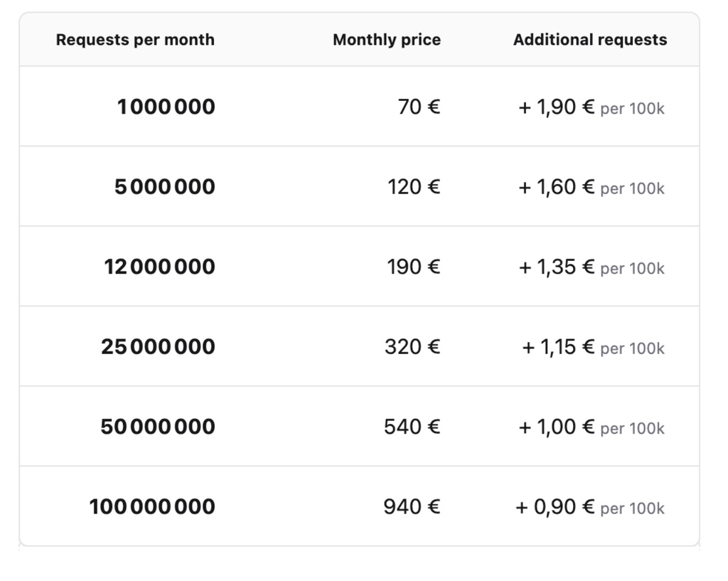Click the Requests per month column header
Image resolution: width=728 pixels, height=581 pixels.
click(135, 40)
